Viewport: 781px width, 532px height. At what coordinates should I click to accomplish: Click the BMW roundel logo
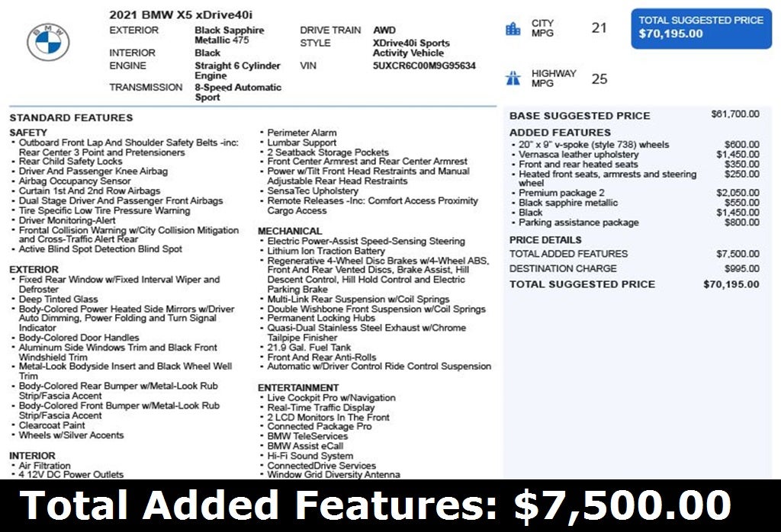click(48, 42)
